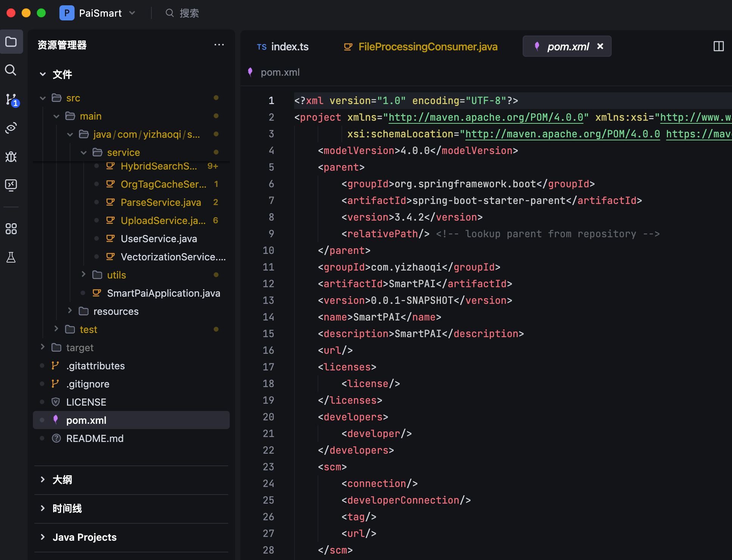
Task: Switch to the FileProcessingConsumer.java tab
Action: click(421, 47)
